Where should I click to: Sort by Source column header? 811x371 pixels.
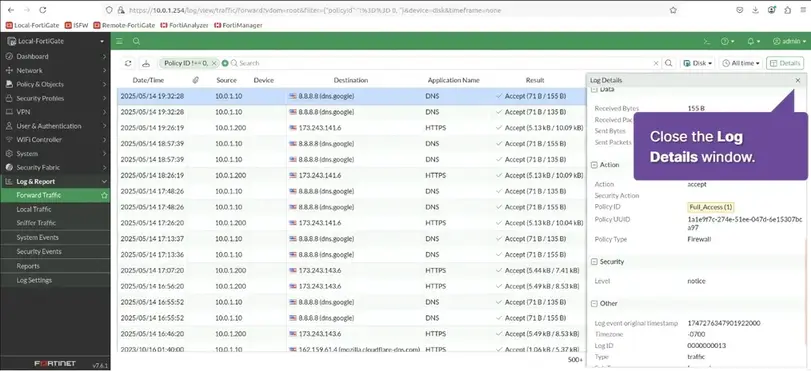coord(227,80)
